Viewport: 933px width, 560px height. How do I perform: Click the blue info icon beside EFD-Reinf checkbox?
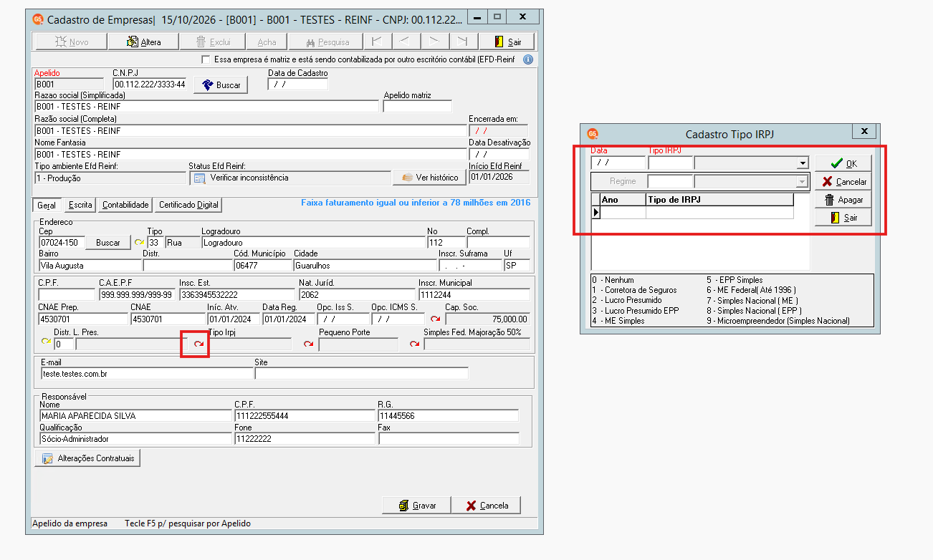coord(528,59)
